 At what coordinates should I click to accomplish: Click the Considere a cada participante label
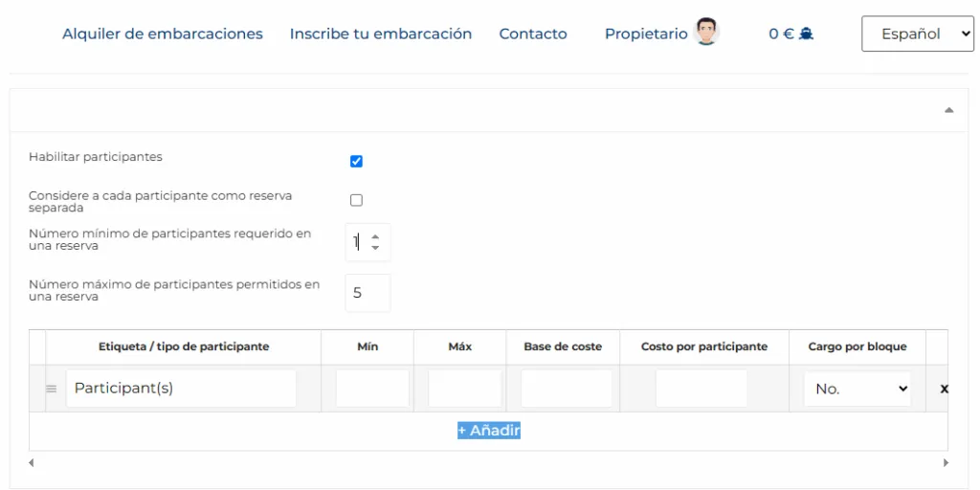[x=161, y=202]
